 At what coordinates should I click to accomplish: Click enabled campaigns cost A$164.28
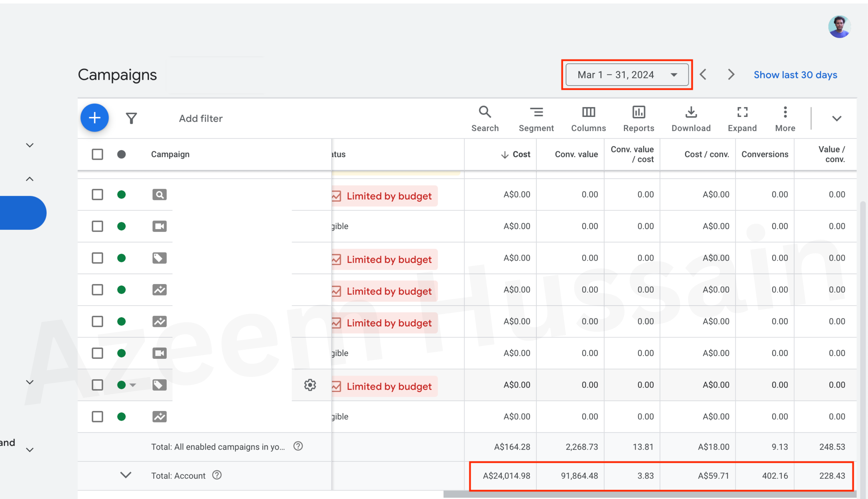512,447
